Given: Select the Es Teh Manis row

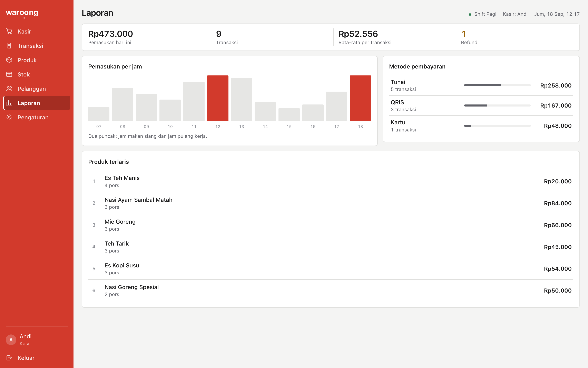Looking at the screenshot, I should (331, 181).
